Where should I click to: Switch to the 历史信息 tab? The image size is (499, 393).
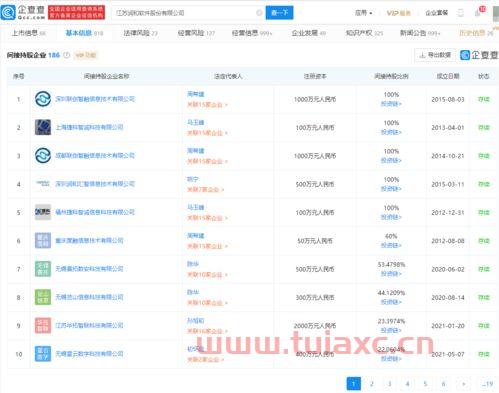(476, 33)
